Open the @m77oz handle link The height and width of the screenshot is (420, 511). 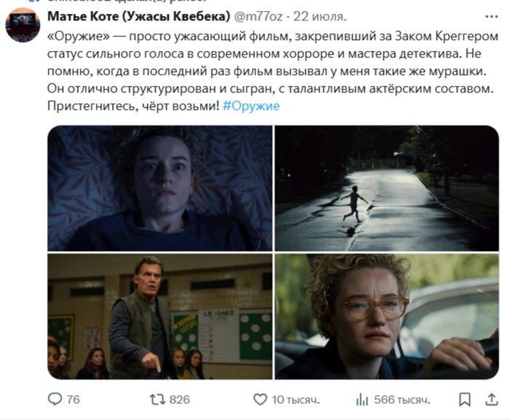tap(258, 16)
